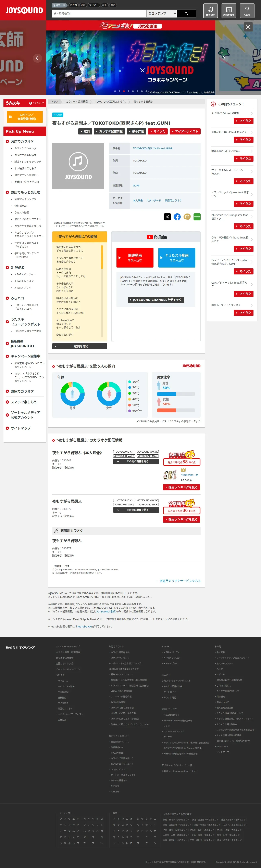Open 家庭用カラオケサービスをみる link
Screen dimensions: 261x868
pyautogui.click(x=180, y=581)
